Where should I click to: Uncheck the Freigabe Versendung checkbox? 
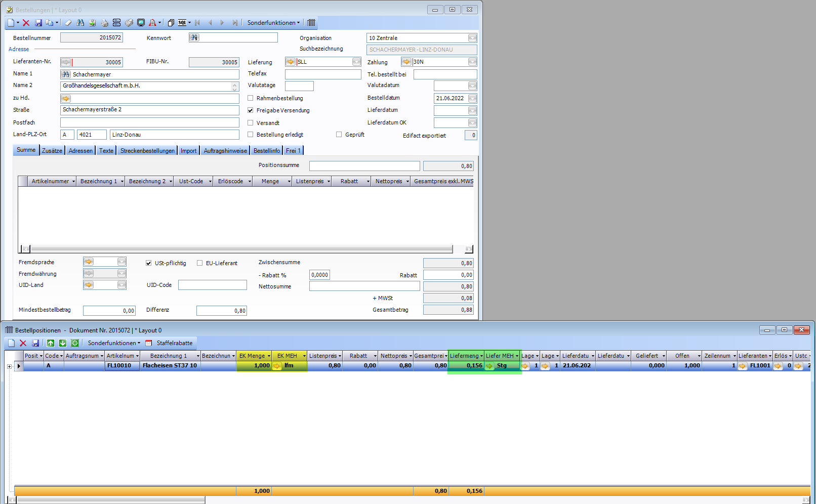click(x=251, y=110)
